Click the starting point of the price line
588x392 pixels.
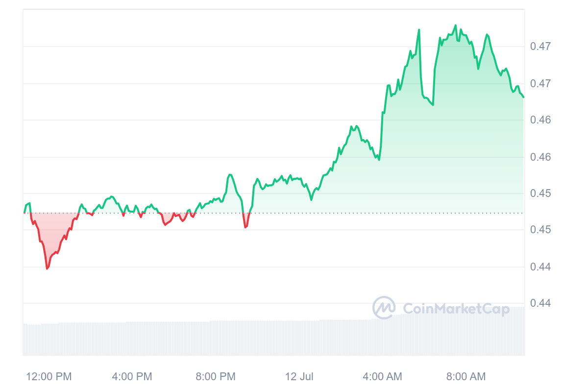(24, 213)
